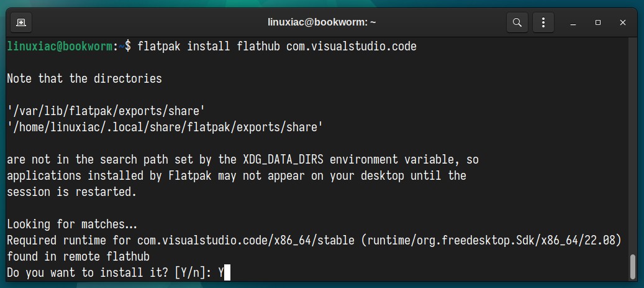Close the terminal window

click(623, 22)
